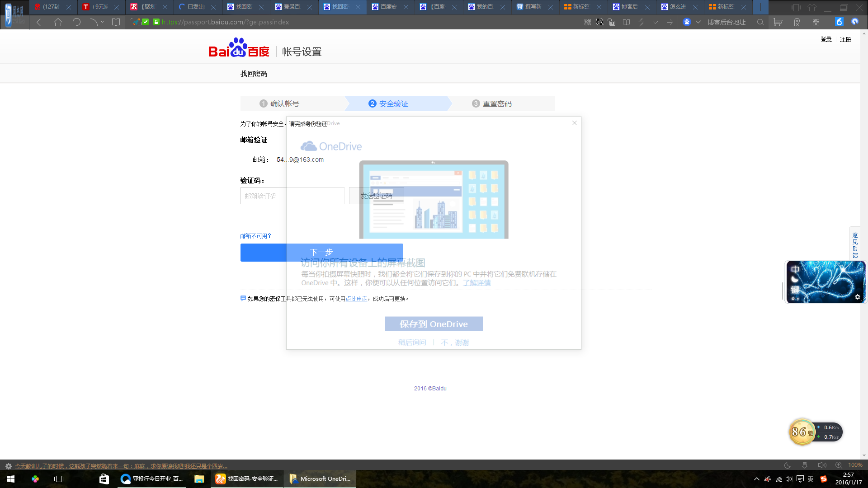
Task: Click the 发送验证码 button
Action: (x=376, y=196)
